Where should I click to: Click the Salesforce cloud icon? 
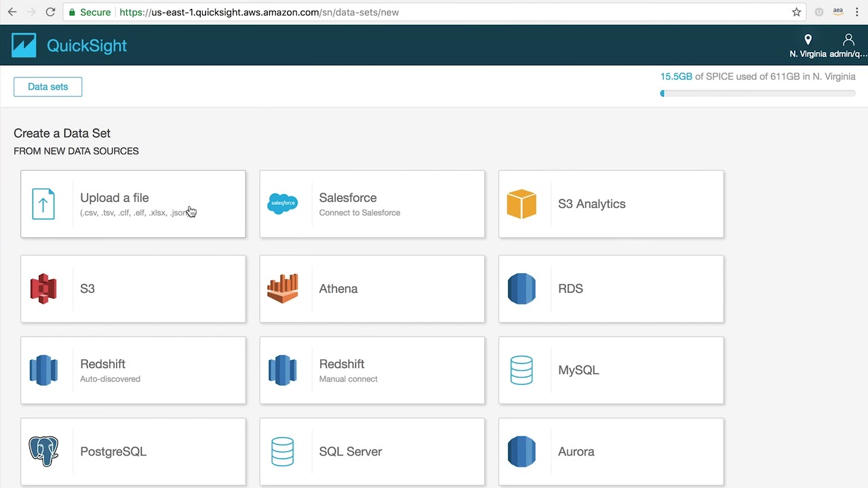click(282, 204)
